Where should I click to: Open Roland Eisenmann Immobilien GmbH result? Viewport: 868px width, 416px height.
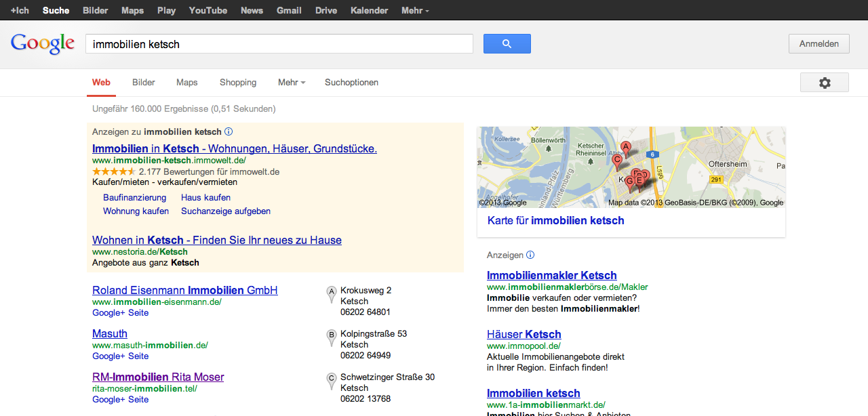pos(184,290)
